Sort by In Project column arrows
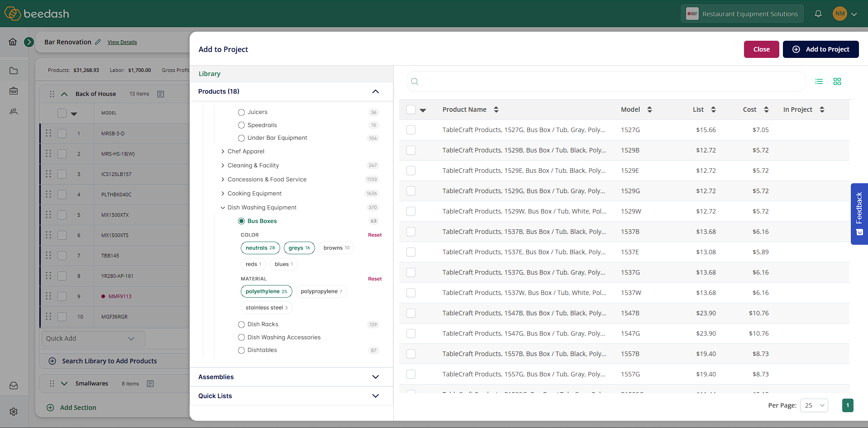This screenshot has width=868, height=428. click(x=822, y=109)
